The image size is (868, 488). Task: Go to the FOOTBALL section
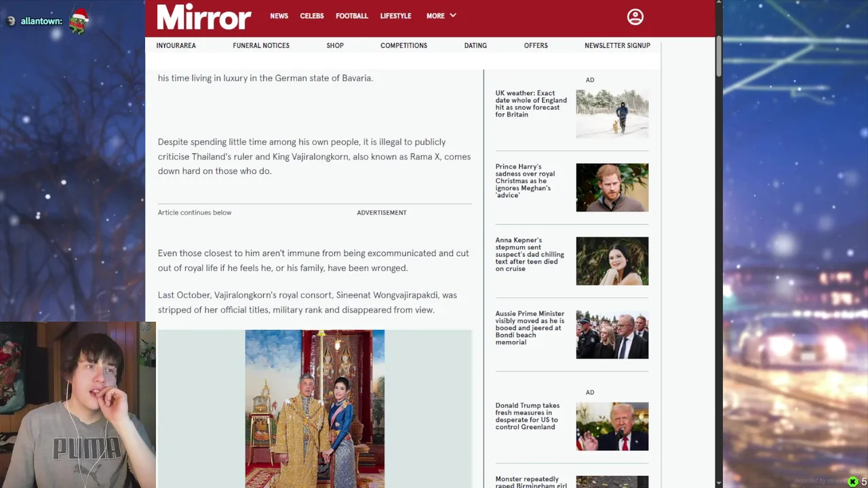point(352,16)
